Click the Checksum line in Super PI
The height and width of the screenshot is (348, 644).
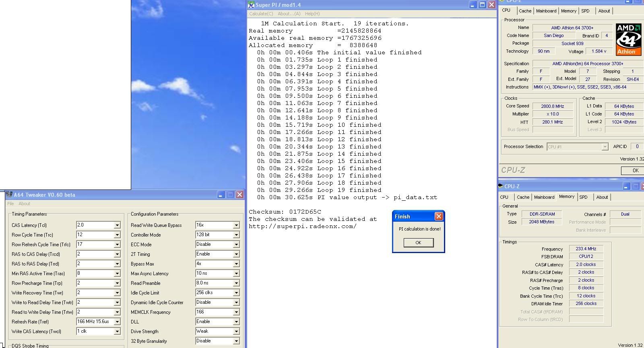pos(285,212)
